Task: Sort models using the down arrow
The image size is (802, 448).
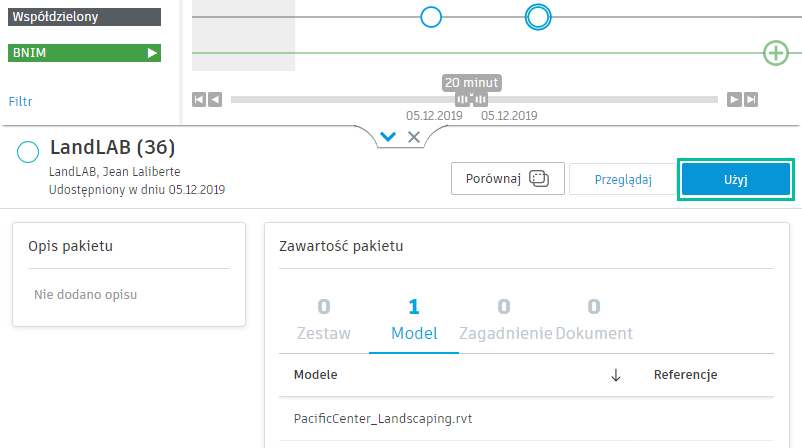Action: pyautogui.click(x=616, y=375)
